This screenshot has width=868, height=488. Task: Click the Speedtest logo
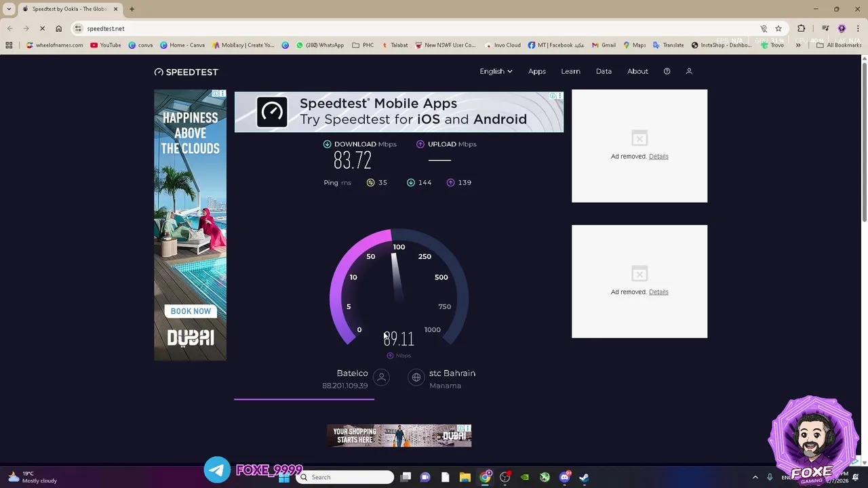[186, 72]
